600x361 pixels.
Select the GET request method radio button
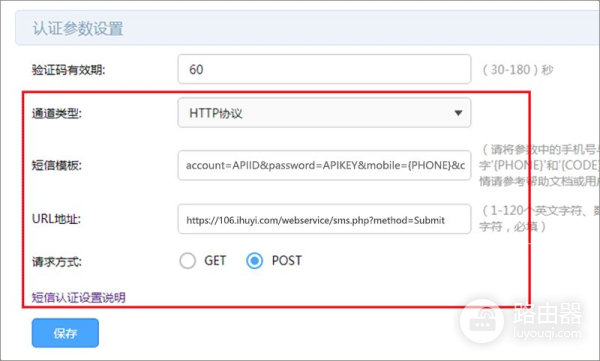tap(188, 261)
